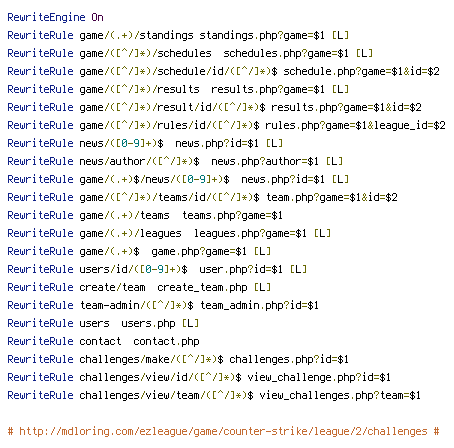This screenshot has width=454, height=448.
Task: Click the schedule.php?game=$1&id=$2 rule
Action: [223, 71]
